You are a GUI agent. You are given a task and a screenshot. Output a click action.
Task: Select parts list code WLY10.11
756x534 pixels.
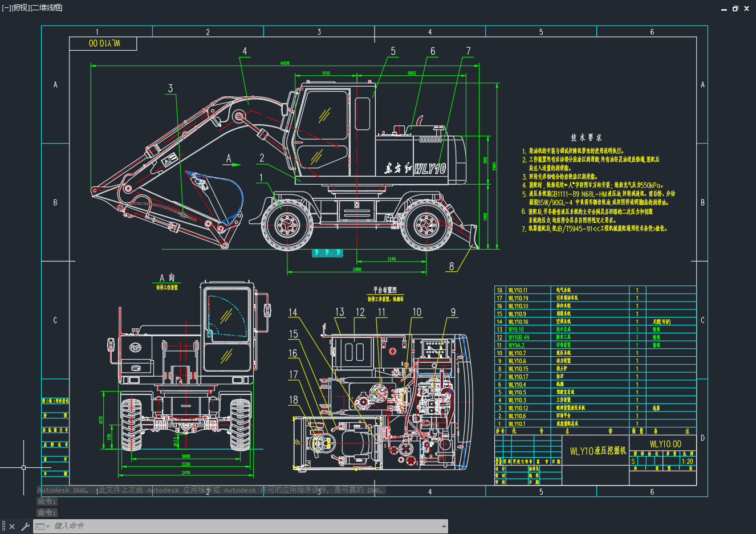click(x=518, y=290)
